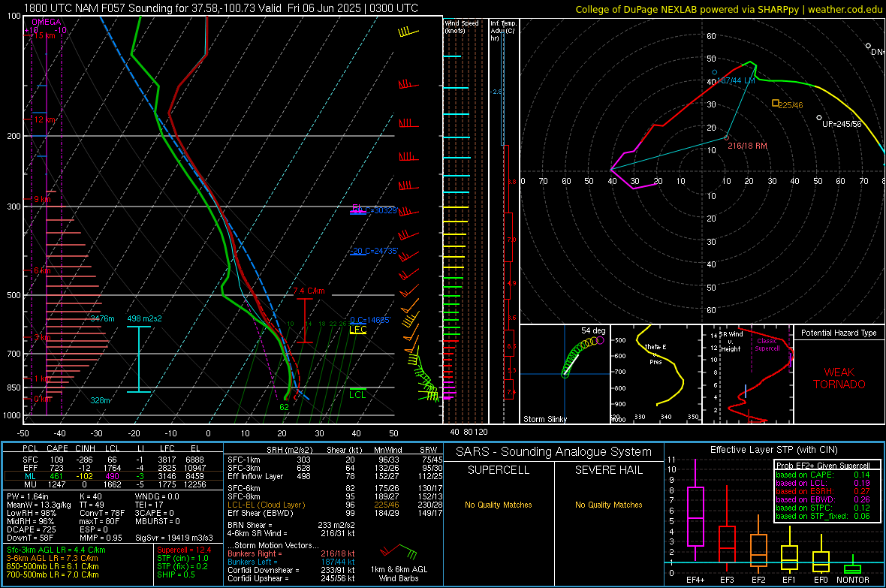The width and height of the screenshot is (886, 588).
Task: Click the blue "Bunkers Left =" line
Action: pos(291,562)
